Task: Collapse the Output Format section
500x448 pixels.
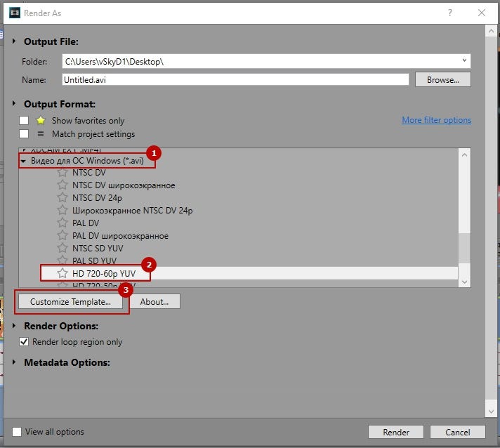Action: (x=14, y=104)
